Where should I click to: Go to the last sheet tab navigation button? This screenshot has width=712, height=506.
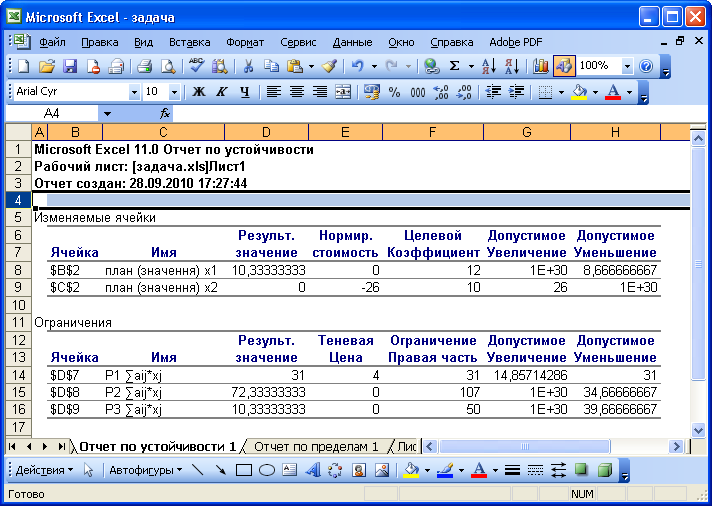click(x=61, y=447)
